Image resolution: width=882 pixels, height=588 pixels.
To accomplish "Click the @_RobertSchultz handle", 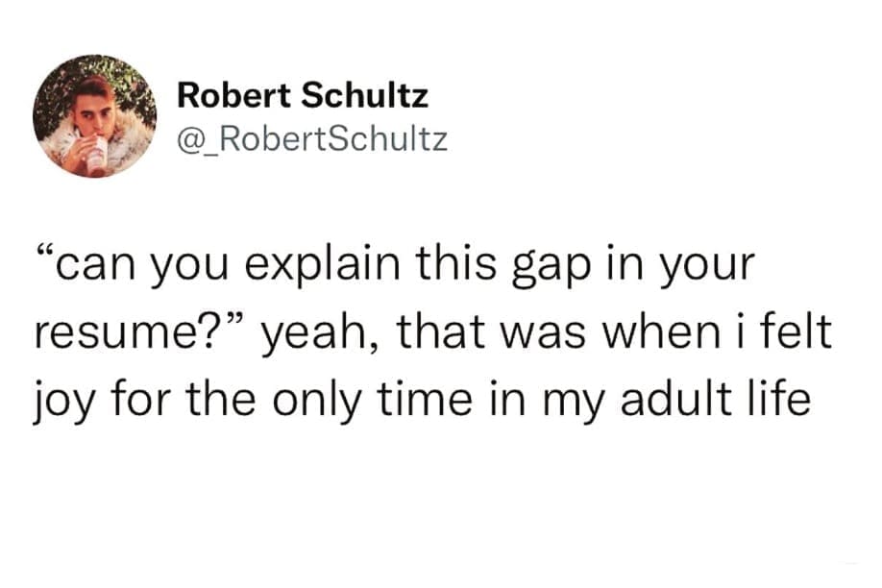I will 312,140.
